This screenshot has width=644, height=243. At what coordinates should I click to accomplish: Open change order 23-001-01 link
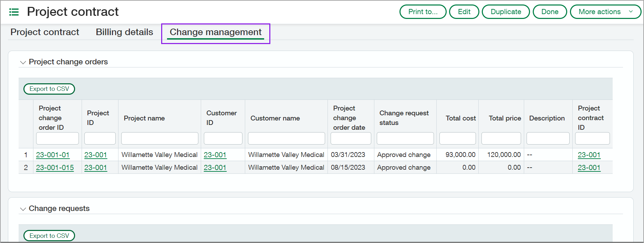coord(53,155)
